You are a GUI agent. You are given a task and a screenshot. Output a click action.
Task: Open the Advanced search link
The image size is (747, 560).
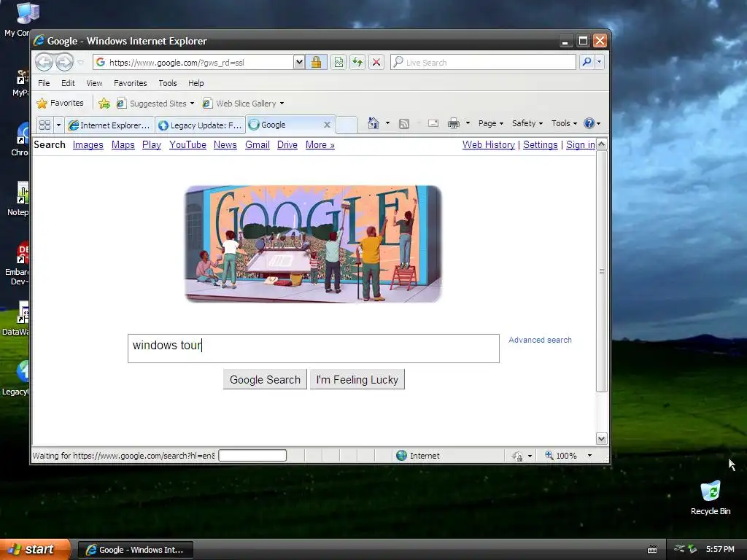(x=540, y=340)
